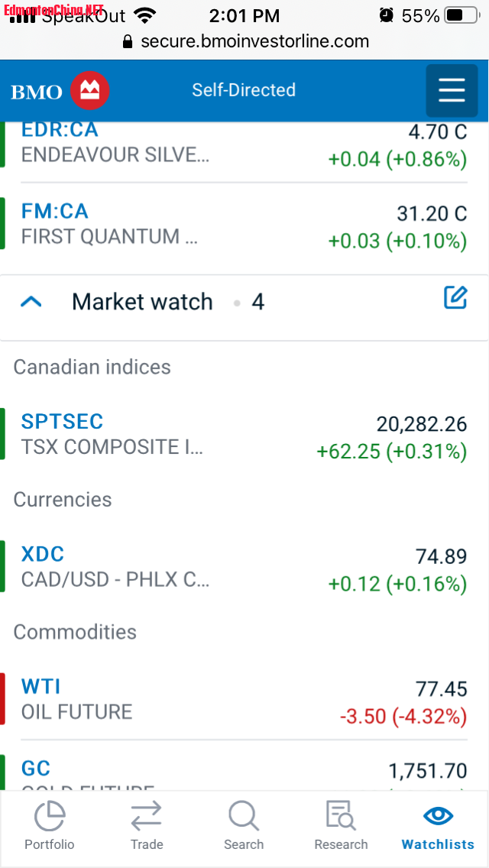Click the BMO logo icon
The image size is (489, 868).
[x=90, y=91]
